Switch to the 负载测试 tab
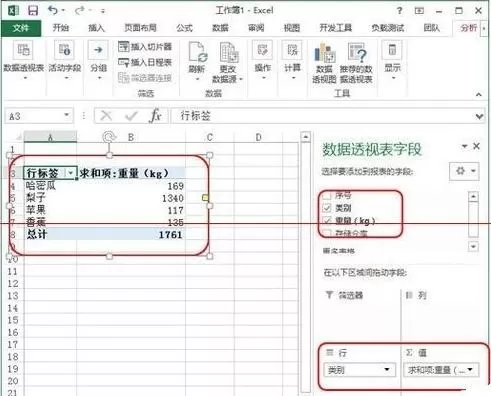The width and height of the screenshot is (491, 396). click(x=388, y=28)
